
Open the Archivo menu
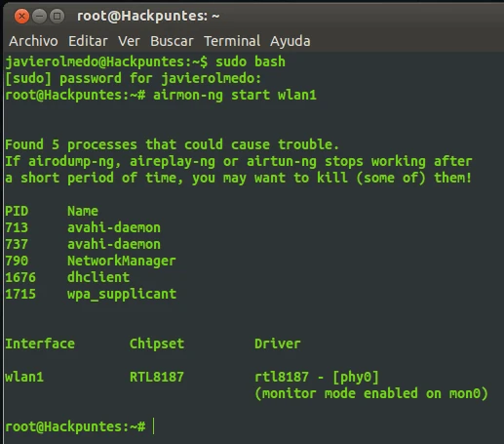[33, 41]
